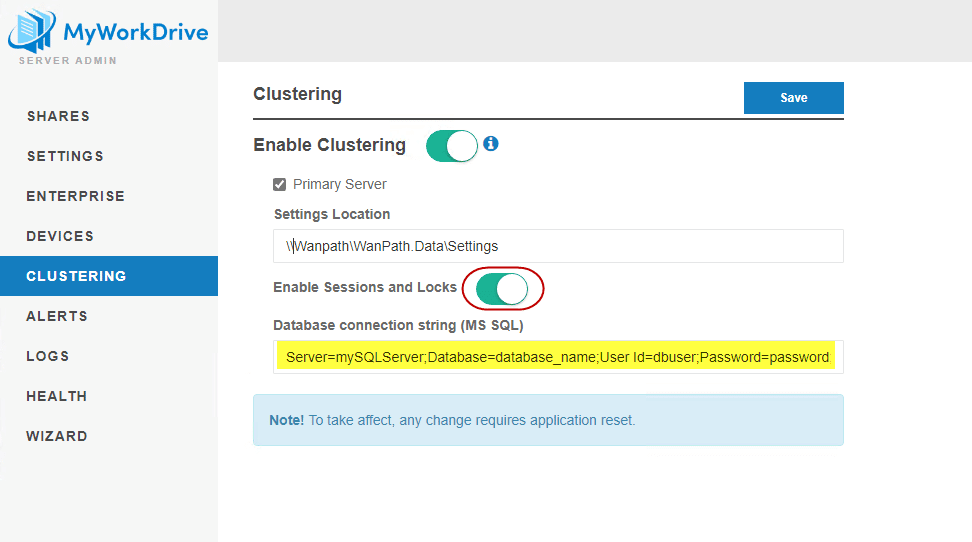Open the Shares menu item

[58, 116]
